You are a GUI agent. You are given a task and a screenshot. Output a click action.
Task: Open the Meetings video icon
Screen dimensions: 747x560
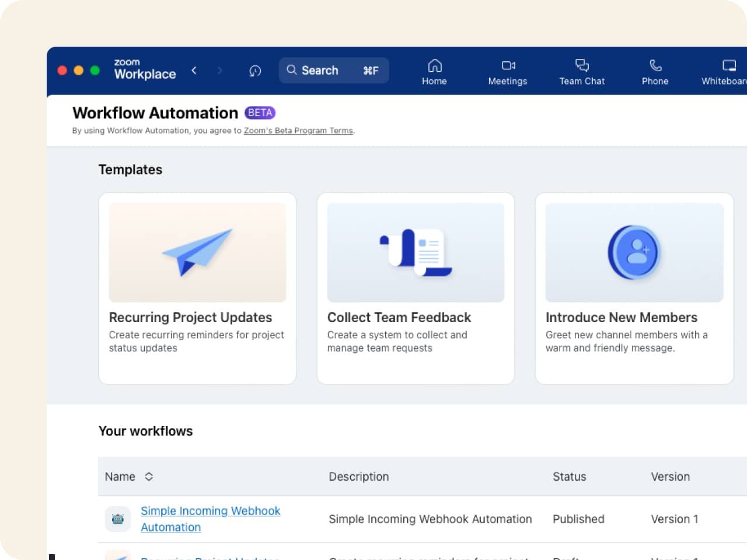507,66
